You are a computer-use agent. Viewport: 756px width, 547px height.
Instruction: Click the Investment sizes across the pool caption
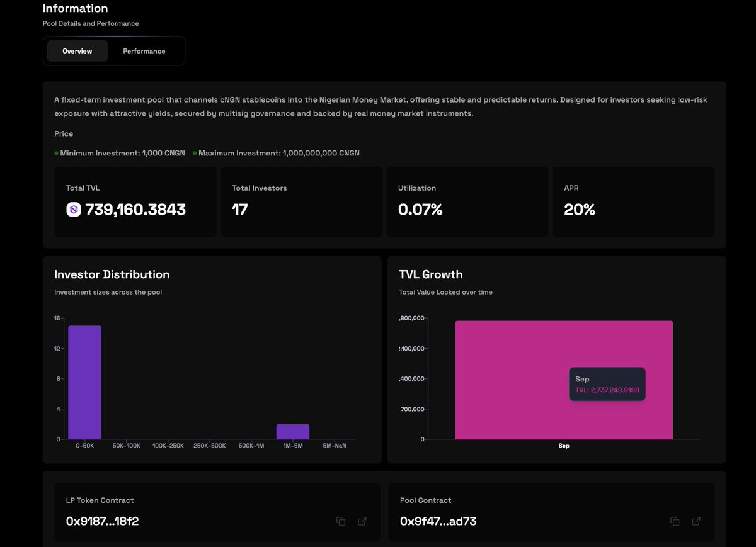click(108, 292)
